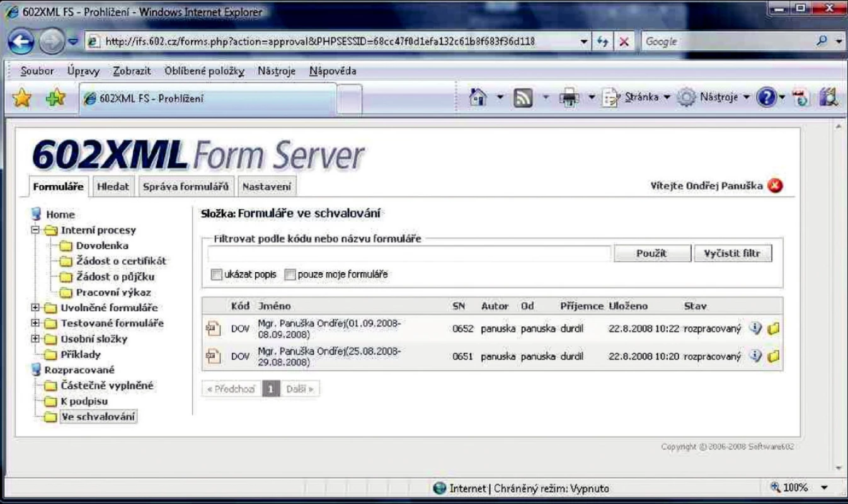Open the Mgr. Panuška Ondřej(01.09.2008-08.09.2008) form link
848x504 pixels.
click(x=329, y=328)
